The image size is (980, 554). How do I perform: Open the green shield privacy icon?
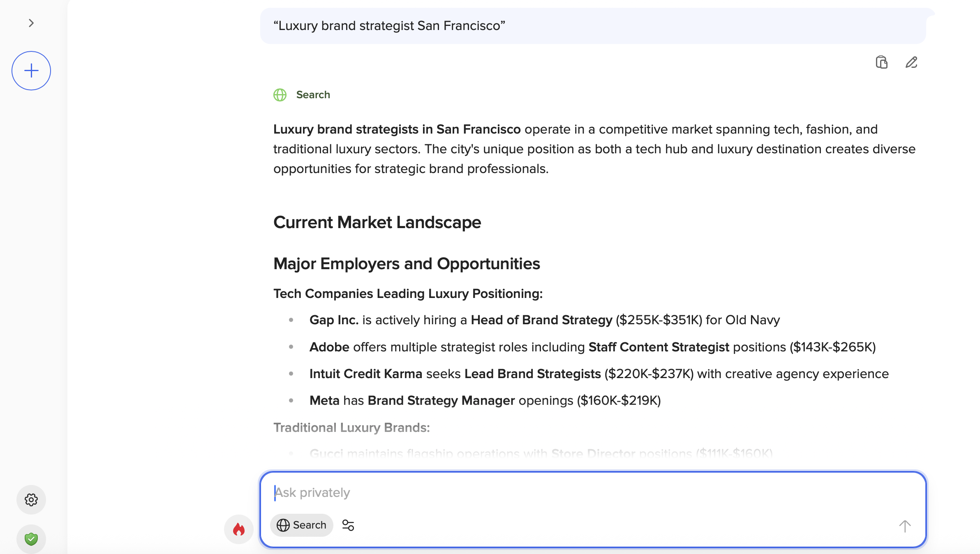31,539
